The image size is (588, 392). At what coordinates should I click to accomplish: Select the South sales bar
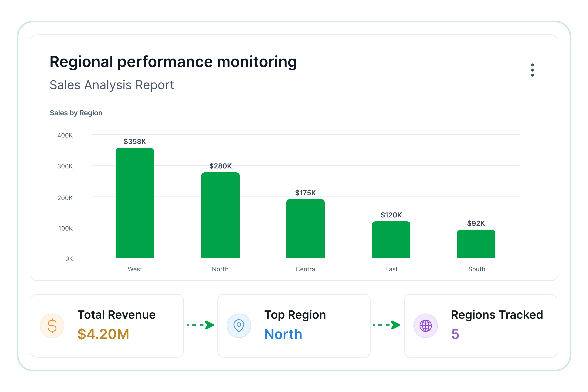pos(476,244)
